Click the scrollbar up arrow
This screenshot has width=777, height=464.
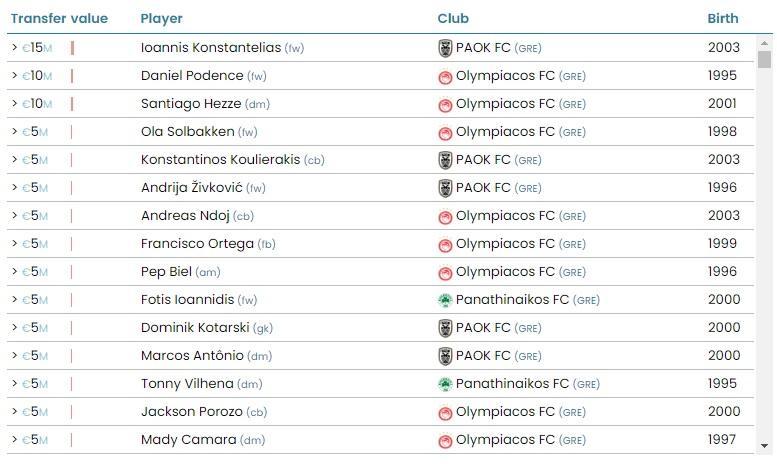click(765, 43)
